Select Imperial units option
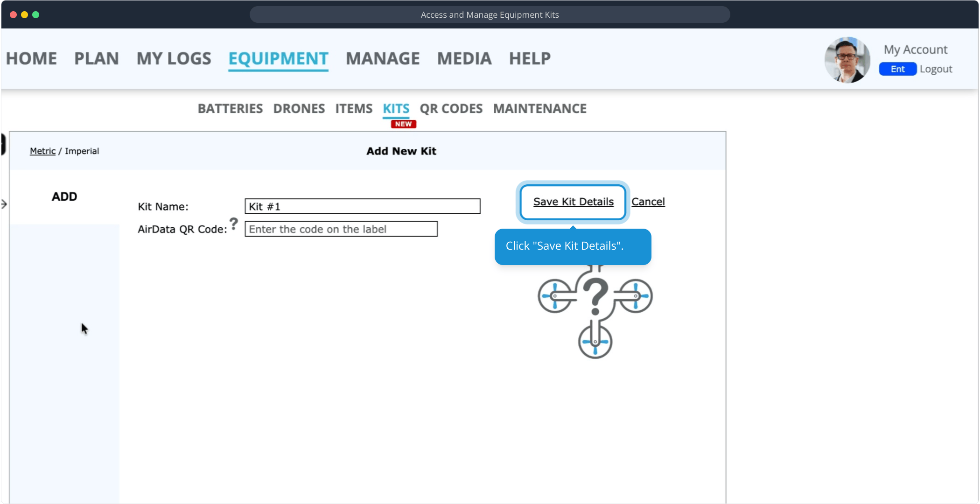Screen dimensions: 980x504 point(82,151)
